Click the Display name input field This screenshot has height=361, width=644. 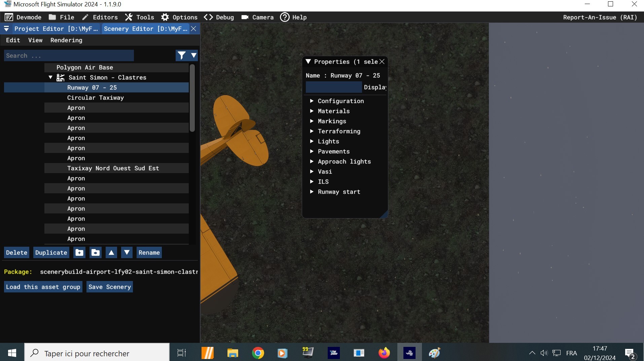(334, 87)
